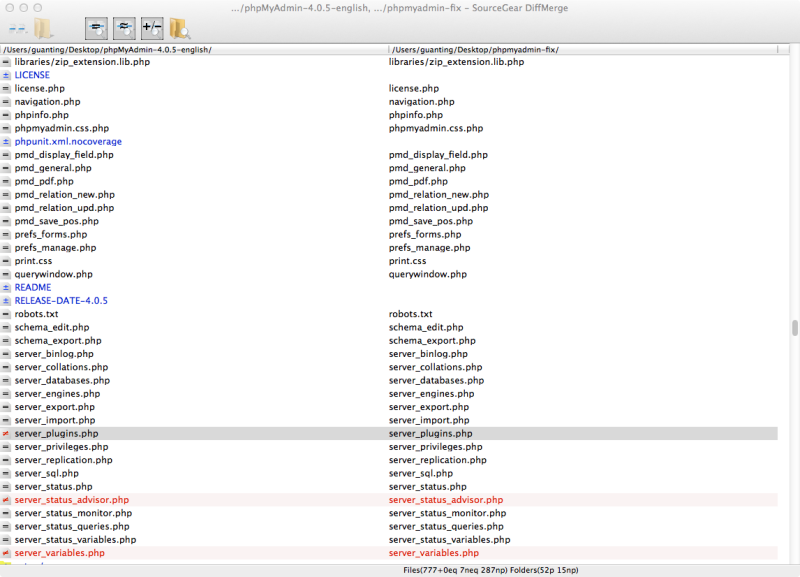
Task: Click the equal icon beside phpmyadmin.css.php
Action: [6, 128]
